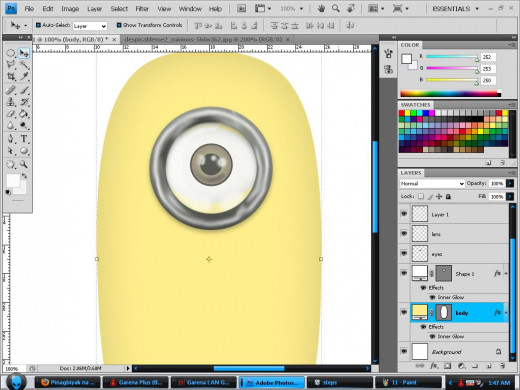Select the Lasso tool
Screen dimensions: 520x390
pos(11,65)
